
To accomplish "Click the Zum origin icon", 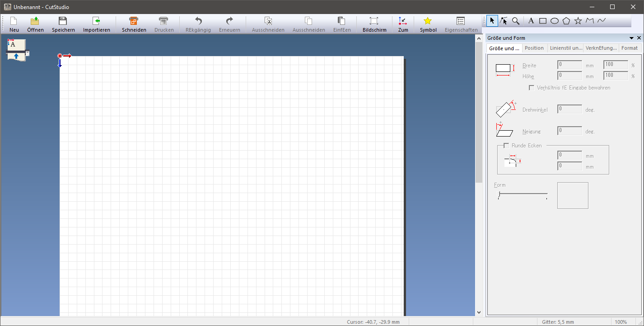I will tap(403, 21).
